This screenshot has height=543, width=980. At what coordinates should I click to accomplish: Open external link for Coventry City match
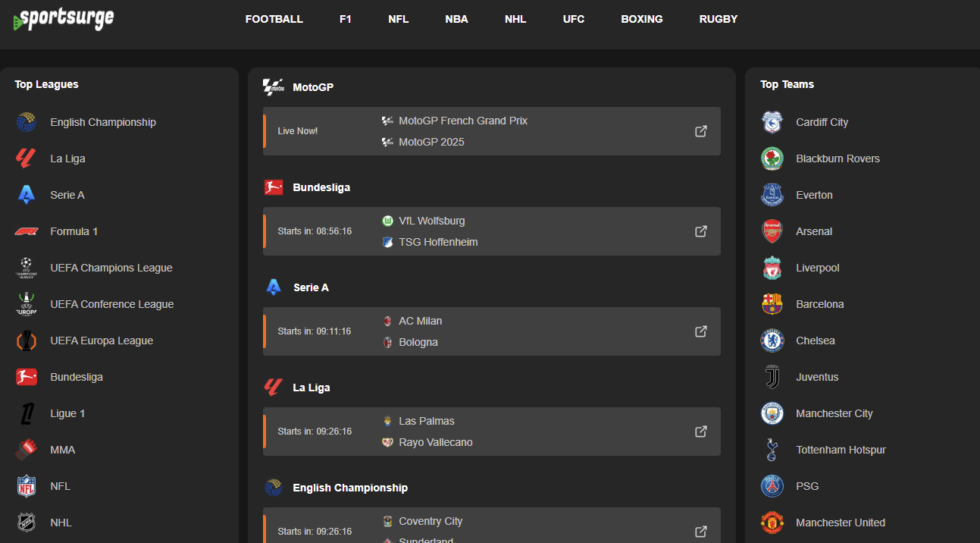701,532
